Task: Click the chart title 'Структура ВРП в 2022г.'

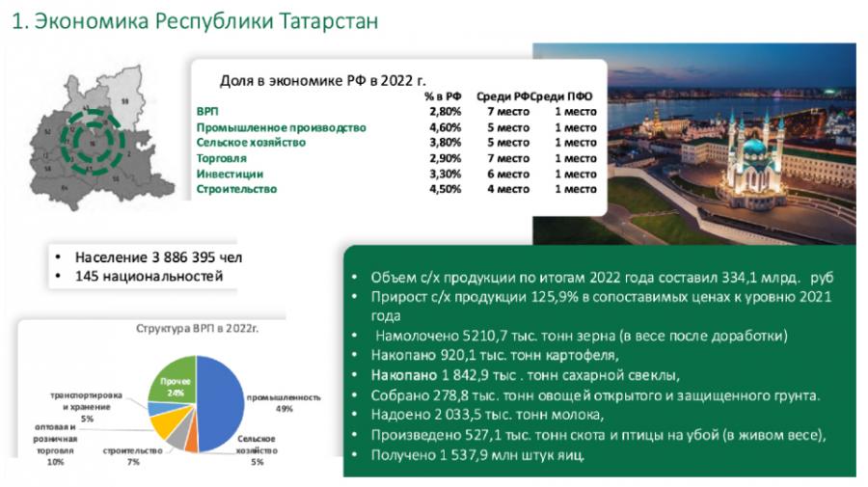Action: pyautogui.click(x=197, y=328)
